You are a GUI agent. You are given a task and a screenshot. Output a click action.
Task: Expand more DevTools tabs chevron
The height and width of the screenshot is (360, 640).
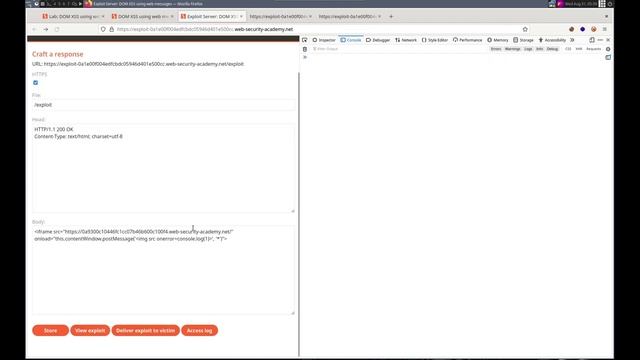572,40
